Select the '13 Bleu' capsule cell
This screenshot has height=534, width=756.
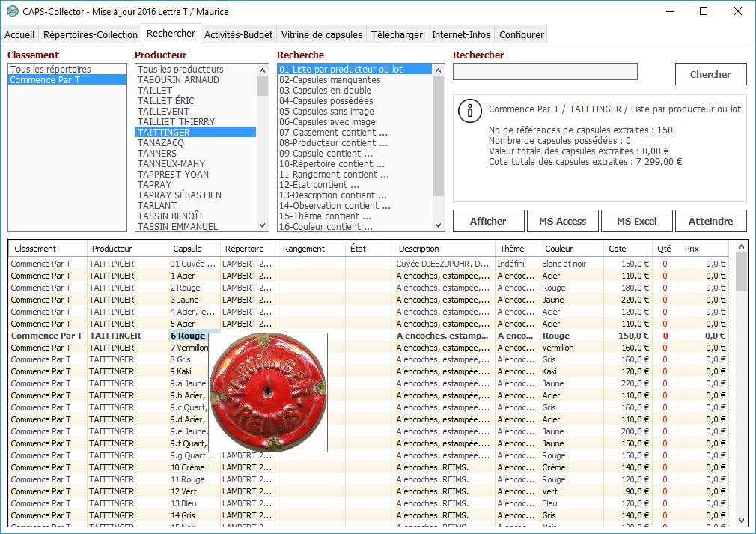point(194,503)
